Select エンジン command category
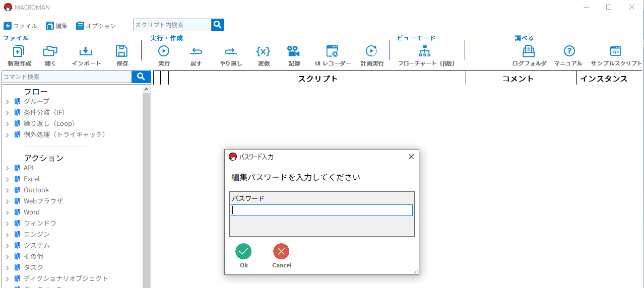The height and width of the screenshot is (288, 644). (x=37, y=234)
